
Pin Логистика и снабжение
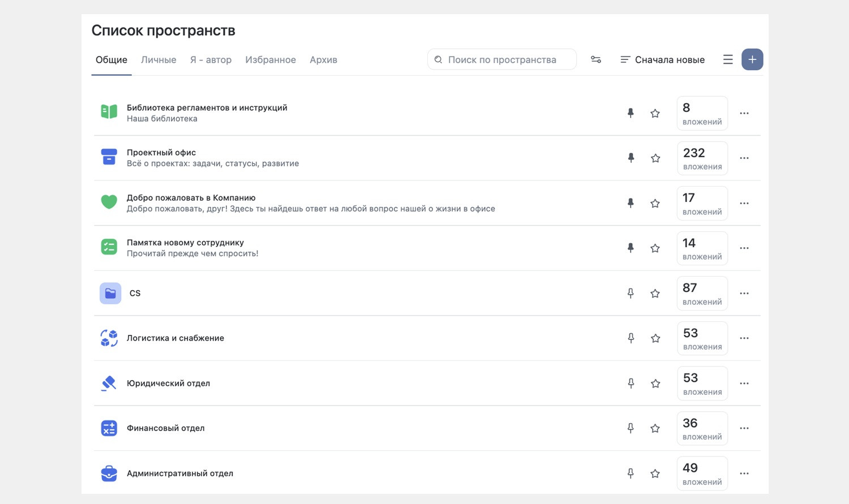coord(631,338)
